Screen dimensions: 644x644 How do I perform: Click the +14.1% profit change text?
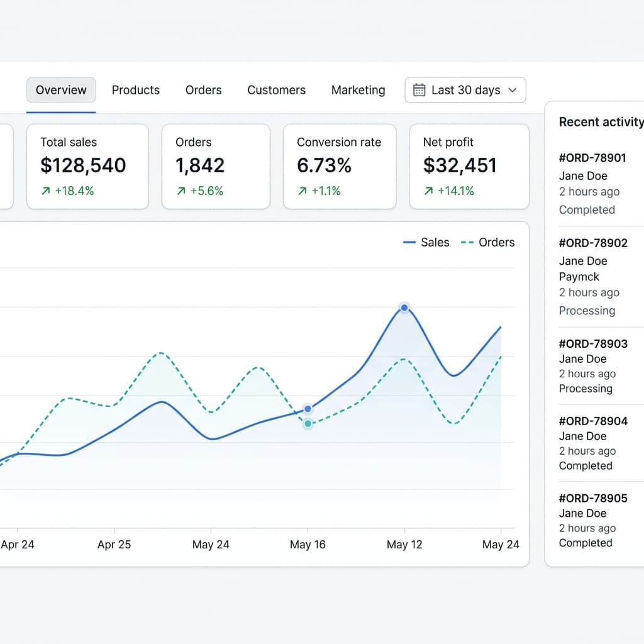coord(455,191)
